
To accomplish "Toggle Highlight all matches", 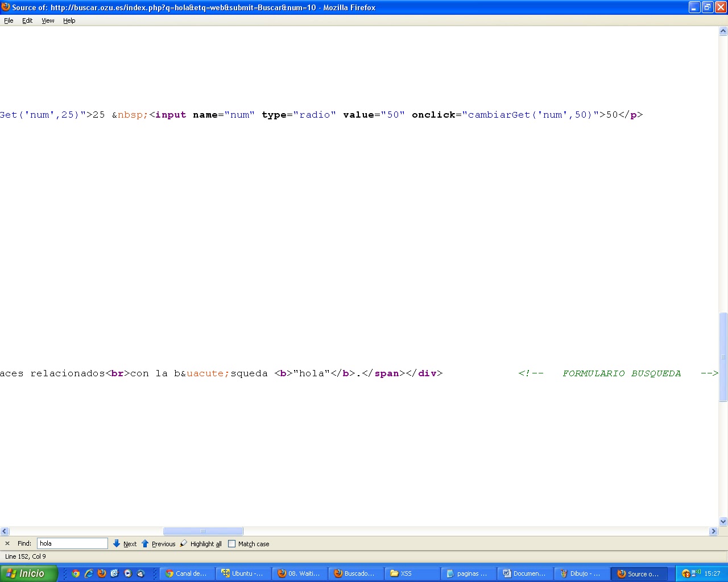I will click(201, 544).
